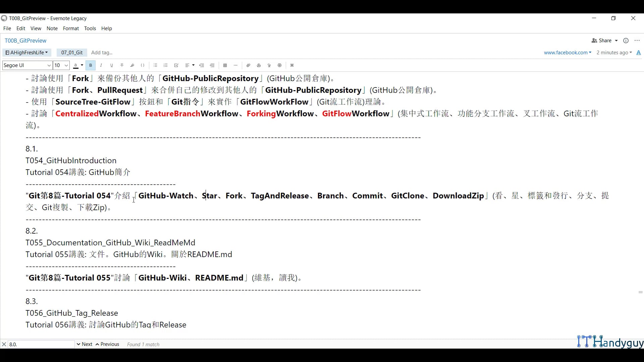Create a bulleted list
Screen dimensions: 644x362
click(155, 65)
